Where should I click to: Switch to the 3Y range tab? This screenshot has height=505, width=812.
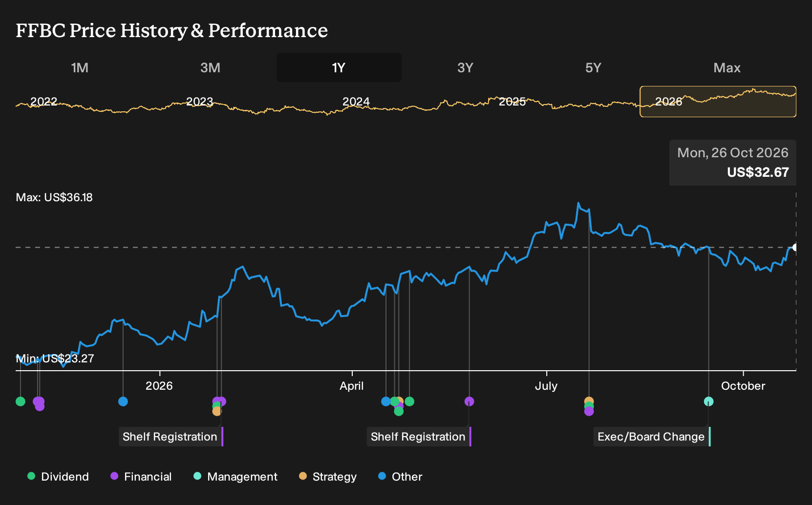tap(465, 67)
